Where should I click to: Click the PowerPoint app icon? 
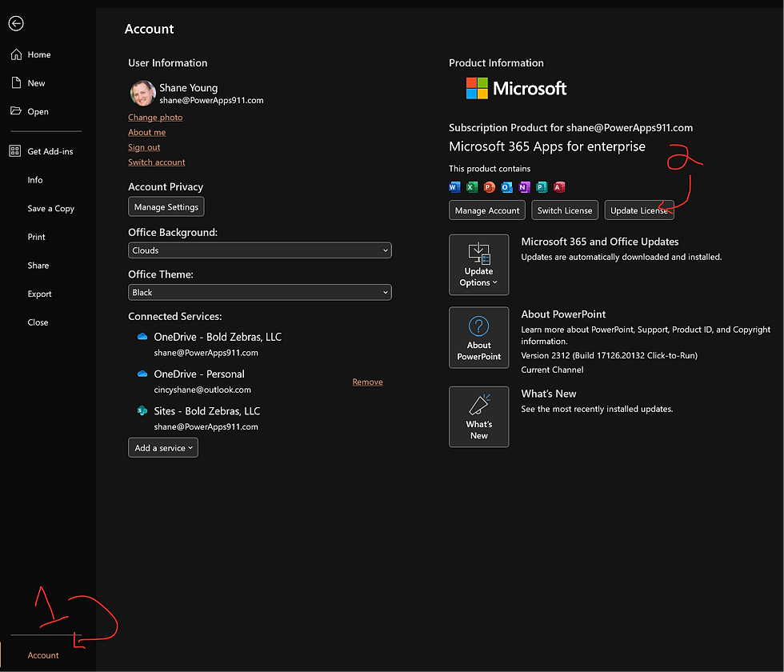tap(490, 187)
